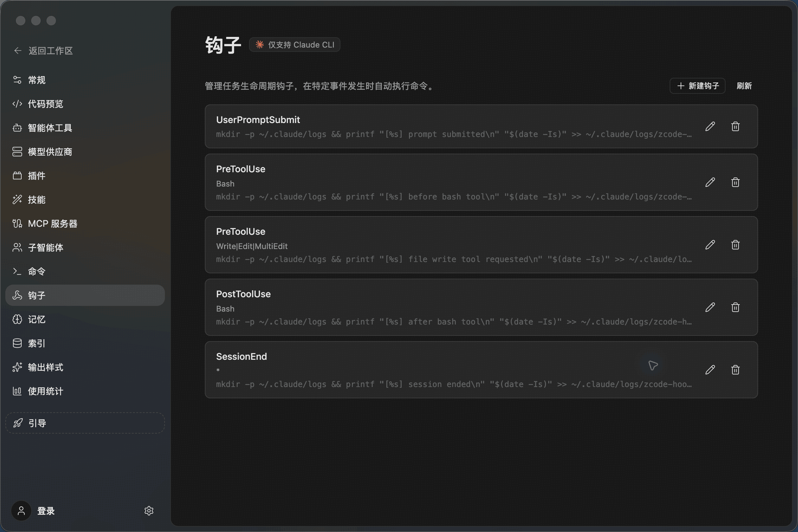Select the 钩子 sidebar item
Screen dimensions: 798x532
point(85,295)
